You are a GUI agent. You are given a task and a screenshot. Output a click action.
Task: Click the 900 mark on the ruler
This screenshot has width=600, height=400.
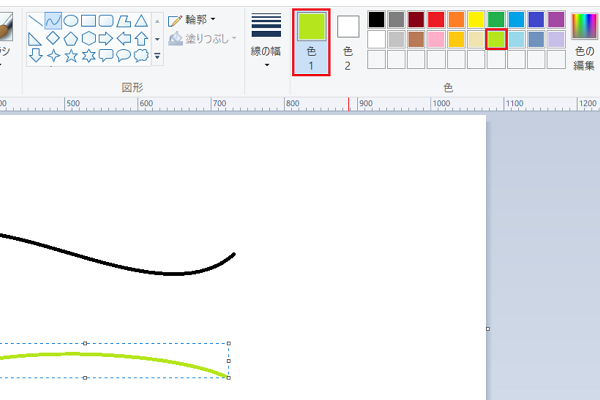pyautogui.click(x=366, y=103)
